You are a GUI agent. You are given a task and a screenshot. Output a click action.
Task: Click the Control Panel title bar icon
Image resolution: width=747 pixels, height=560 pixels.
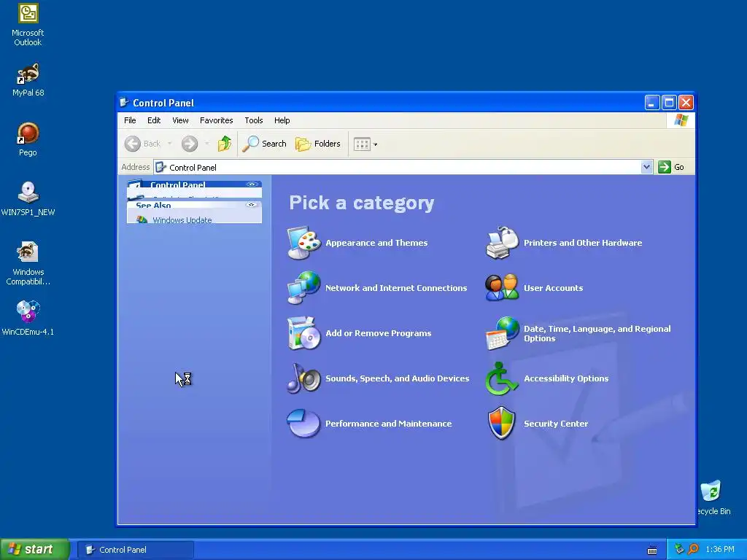[x=124, y=102]
